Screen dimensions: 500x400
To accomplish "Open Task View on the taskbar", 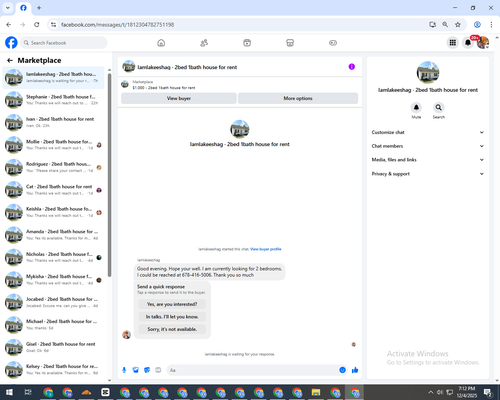I will coord(28,392).
